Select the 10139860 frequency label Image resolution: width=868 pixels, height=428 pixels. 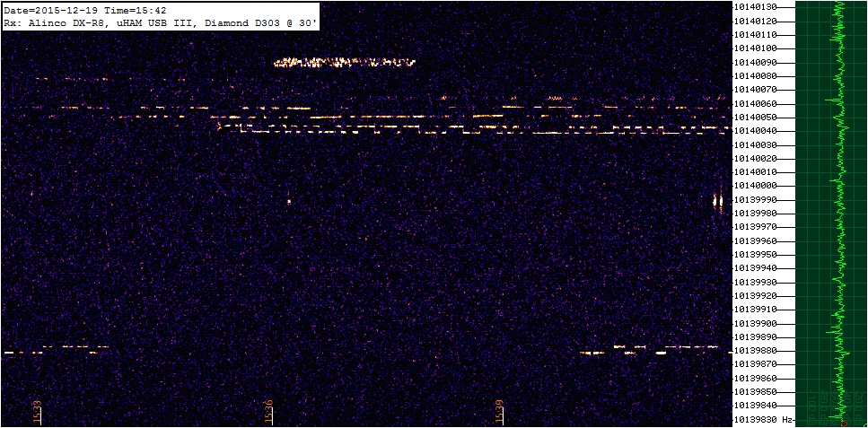[757, 378]
